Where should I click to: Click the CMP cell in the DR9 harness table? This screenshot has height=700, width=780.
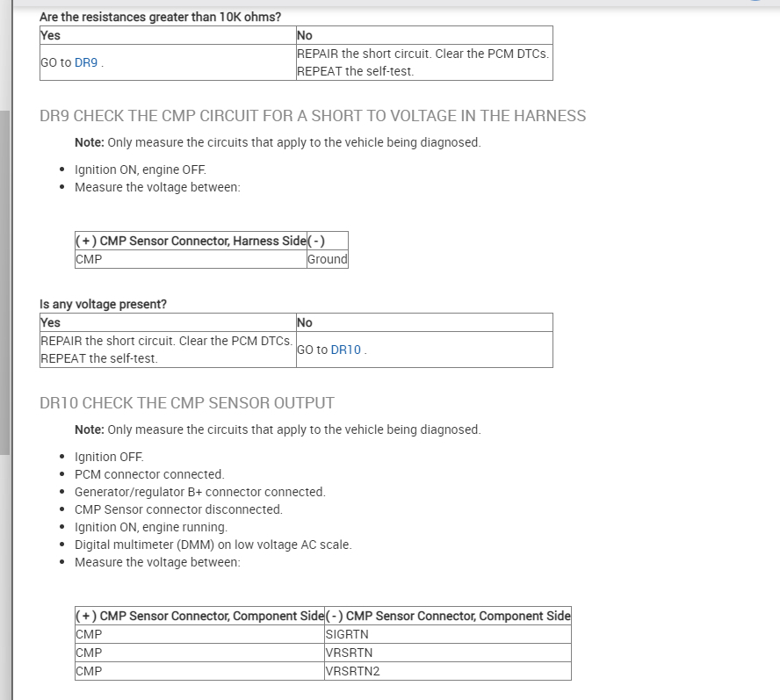click(89, 259)
